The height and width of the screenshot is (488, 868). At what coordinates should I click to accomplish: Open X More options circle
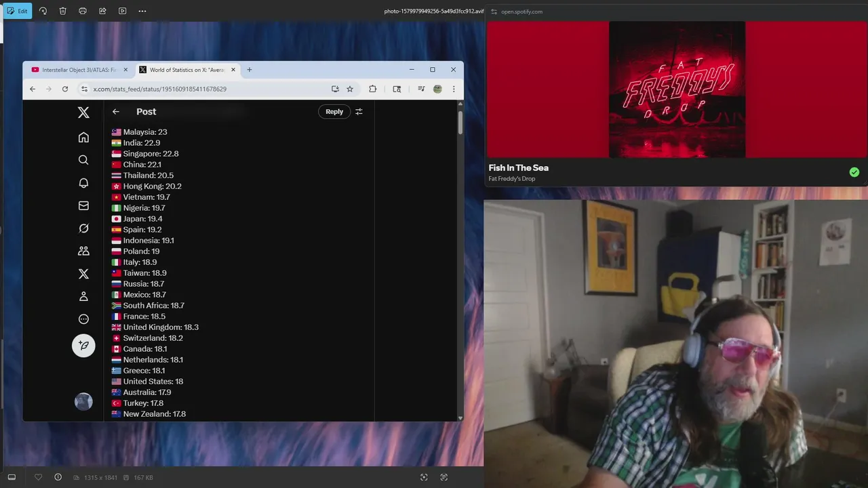coord(83,319)
